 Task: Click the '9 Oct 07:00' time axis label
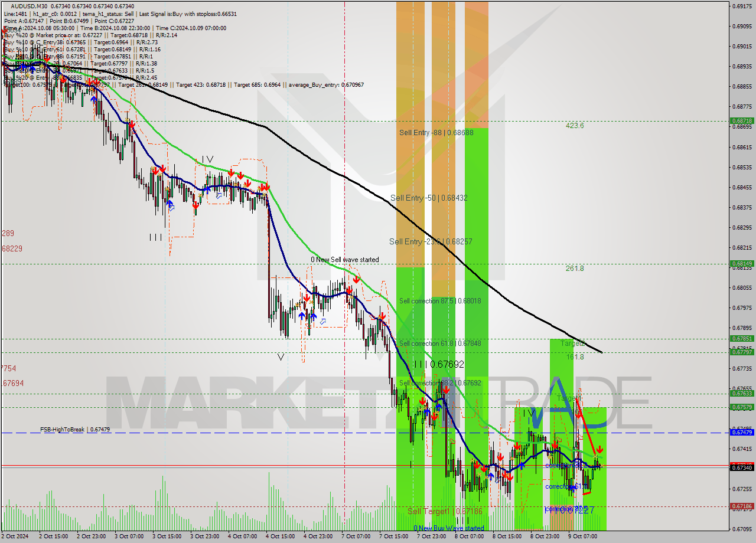click(583, 537)
